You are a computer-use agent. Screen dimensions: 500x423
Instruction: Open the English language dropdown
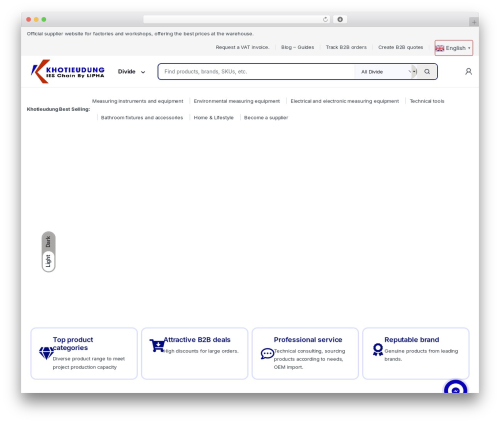pyautogui.click(x=454, y=48)
